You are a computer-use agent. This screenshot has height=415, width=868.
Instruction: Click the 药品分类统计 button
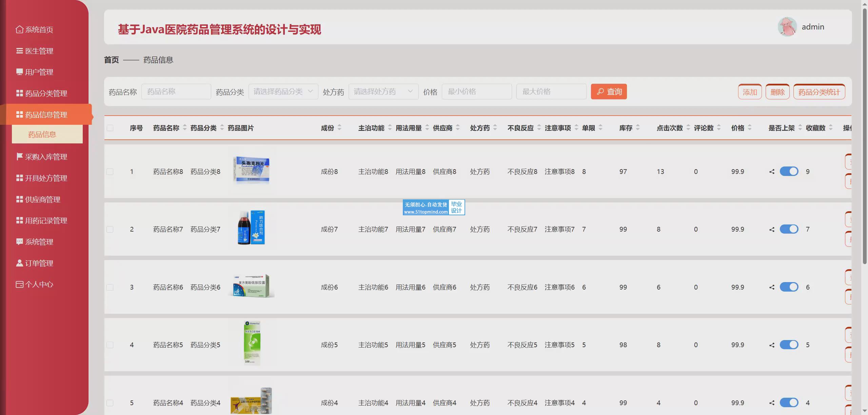click(819, 92)
